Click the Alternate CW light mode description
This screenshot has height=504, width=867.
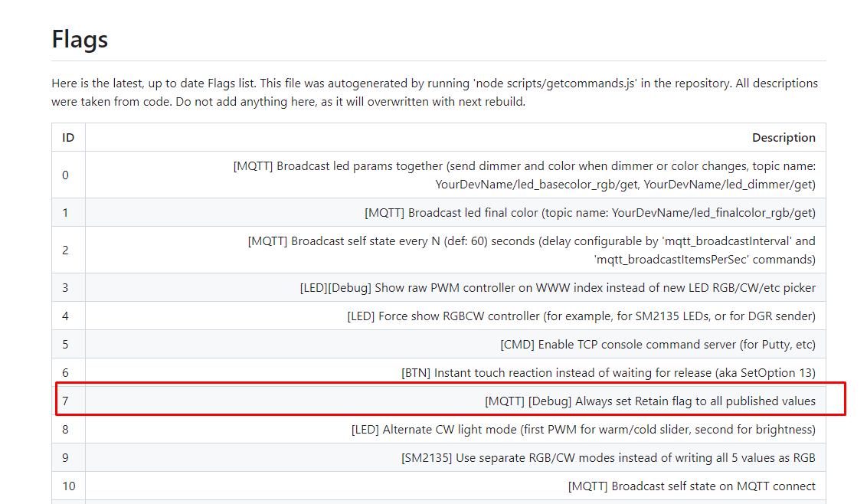(x=584, y=429)
